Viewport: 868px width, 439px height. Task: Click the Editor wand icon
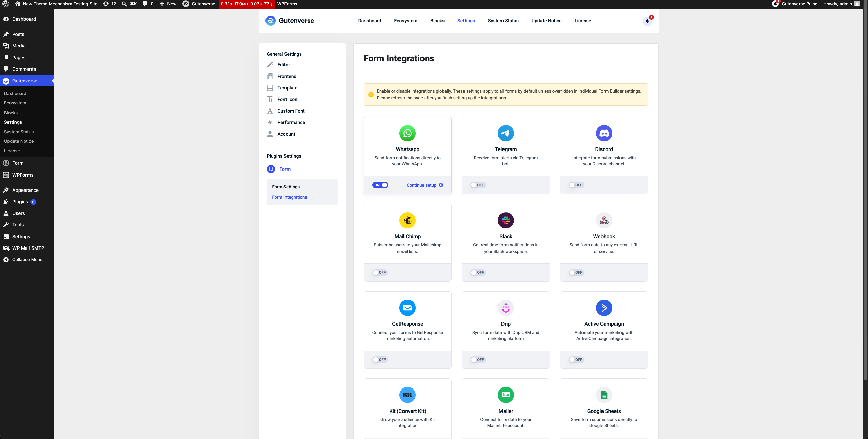coord(270,65)
